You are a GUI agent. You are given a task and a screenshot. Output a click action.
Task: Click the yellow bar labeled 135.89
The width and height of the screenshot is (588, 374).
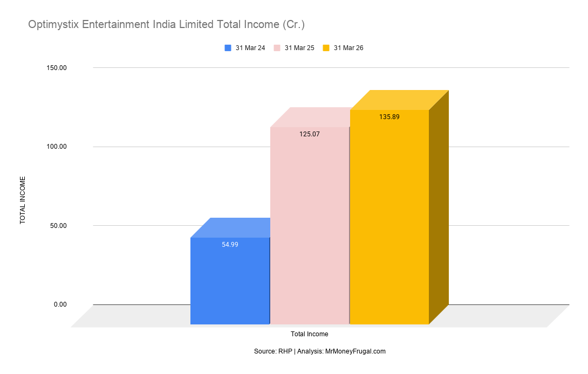[389, 217]
